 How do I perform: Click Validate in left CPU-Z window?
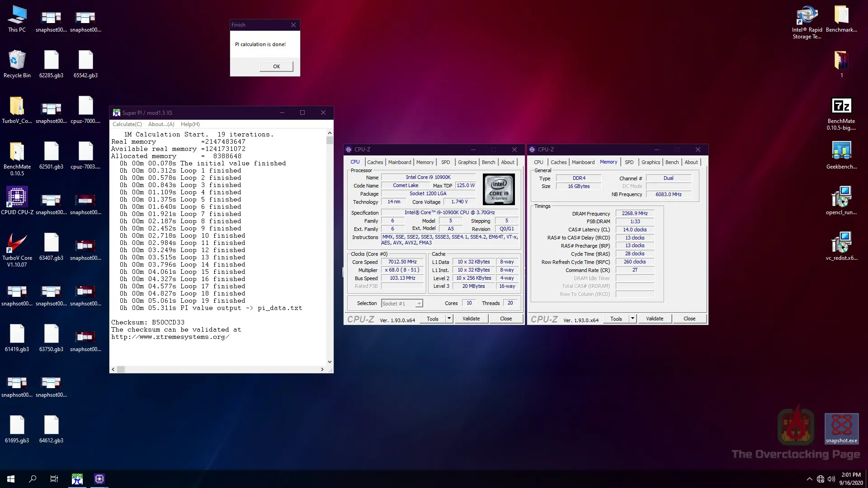(x=471, y=319)
